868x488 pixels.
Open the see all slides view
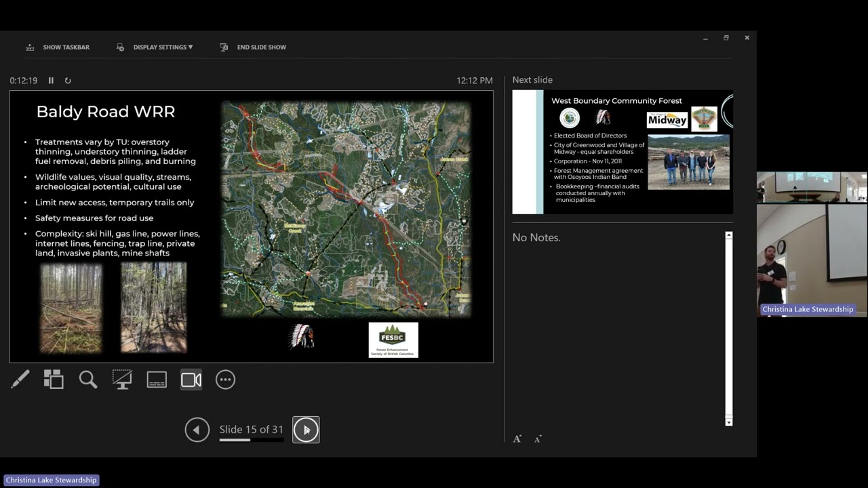point(54,380)
